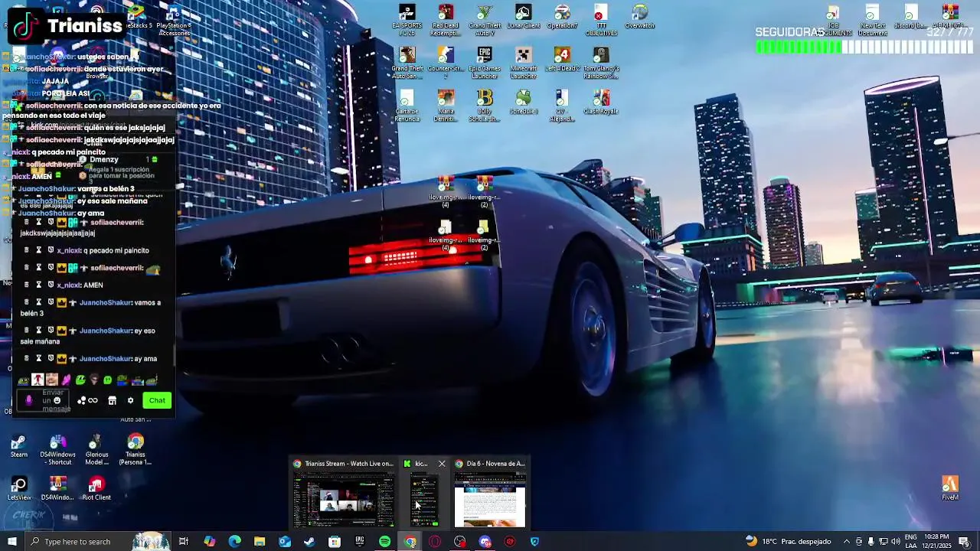Show hidden system tray icons

[x=846, y=542]
